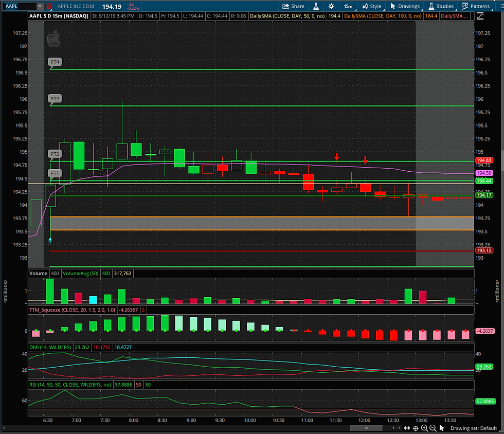Click the truncated red DailySMA label
504x434 pixels.
(454, 16)
